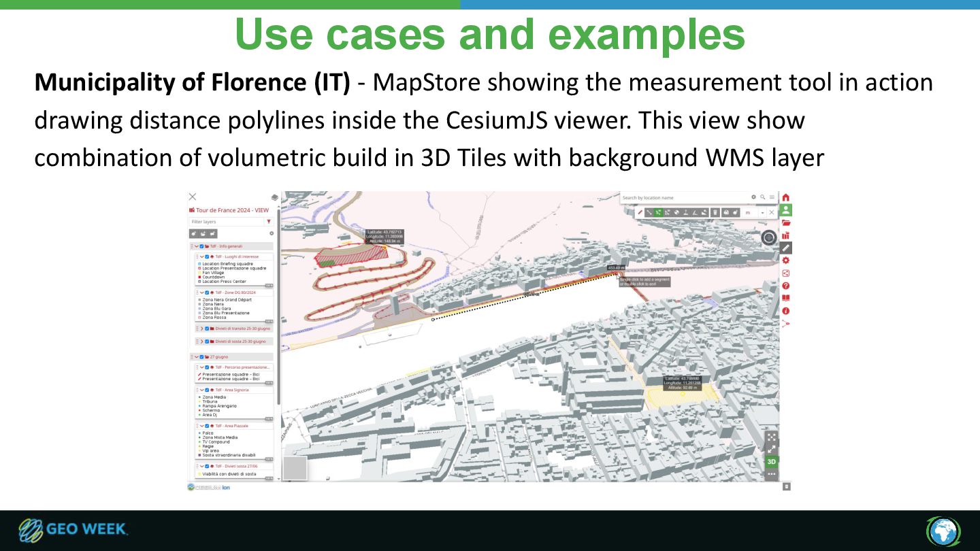Select the angle measure tool
Screen dimensions: 980x551
click(x=695, y=212)
